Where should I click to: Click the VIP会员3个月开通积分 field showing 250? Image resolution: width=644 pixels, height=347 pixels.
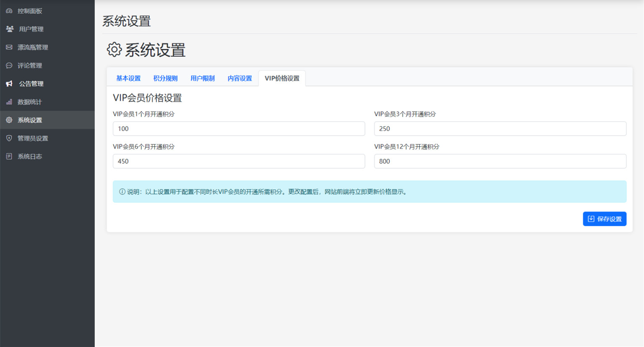point(500,129)
